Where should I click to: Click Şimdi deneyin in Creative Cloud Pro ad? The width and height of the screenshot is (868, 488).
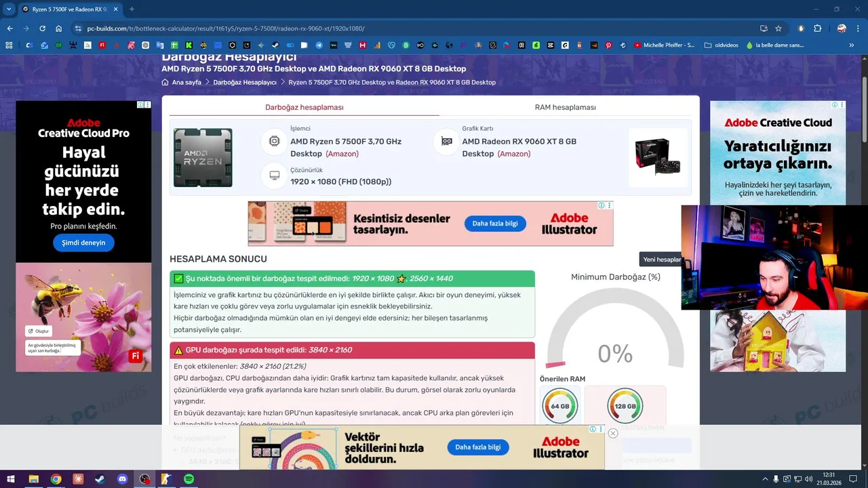coord(83,243)
